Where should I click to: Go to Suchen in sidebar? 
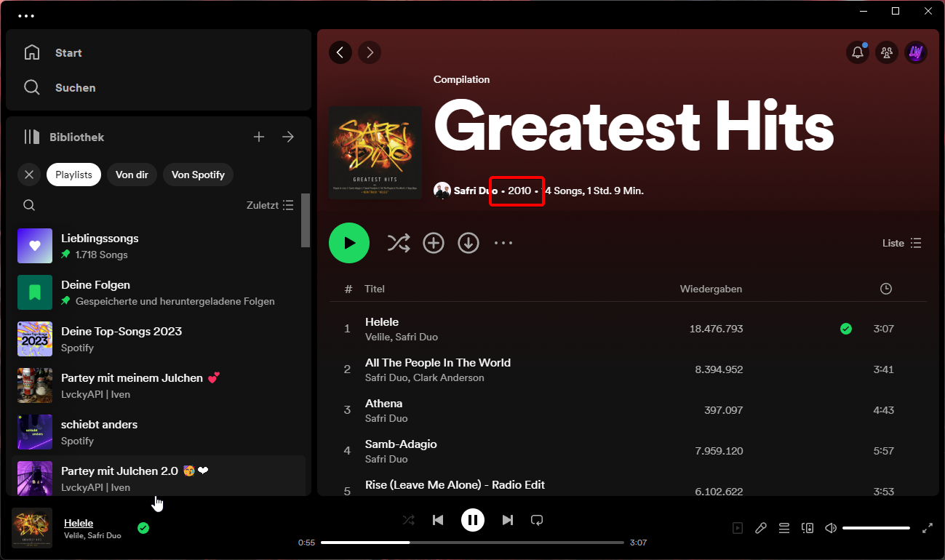[75, 87]
